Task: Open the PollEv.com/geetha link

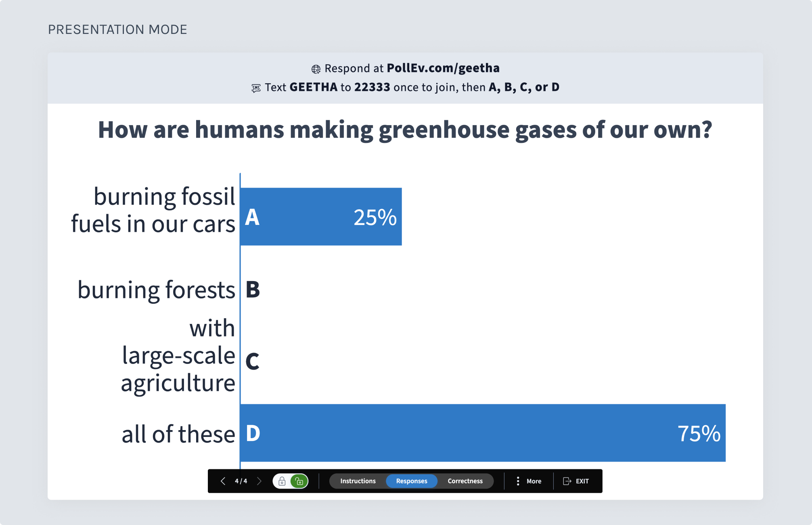Action: (x=443, y=68)
